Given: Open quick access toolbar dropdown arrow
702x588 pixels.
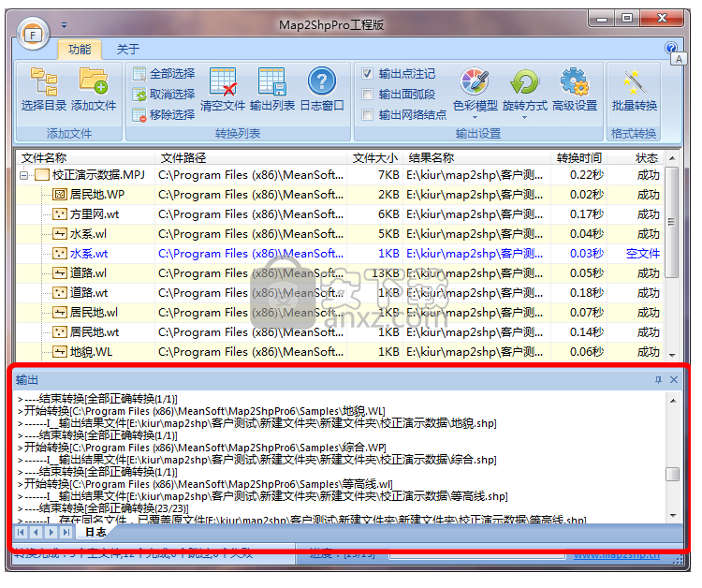Looking at the screenshot, I should [64, 25].
